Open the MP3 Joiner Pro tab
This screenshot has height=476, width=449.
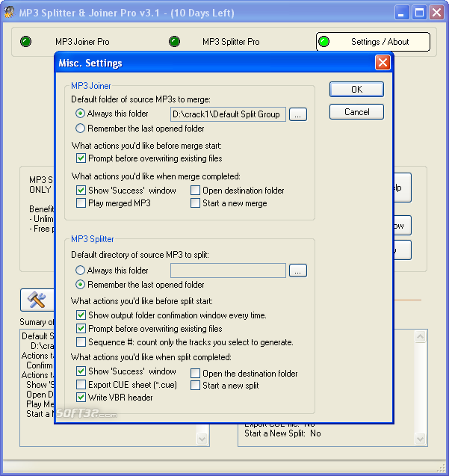82,42
